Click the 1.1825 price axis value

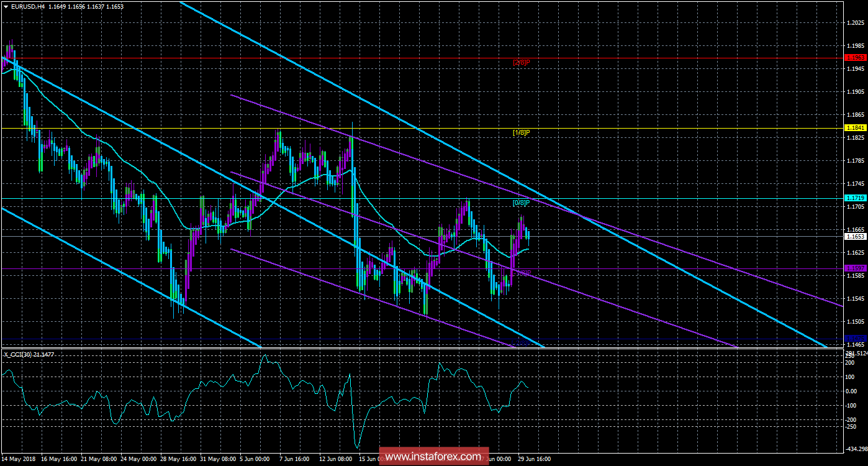(856, 137)
